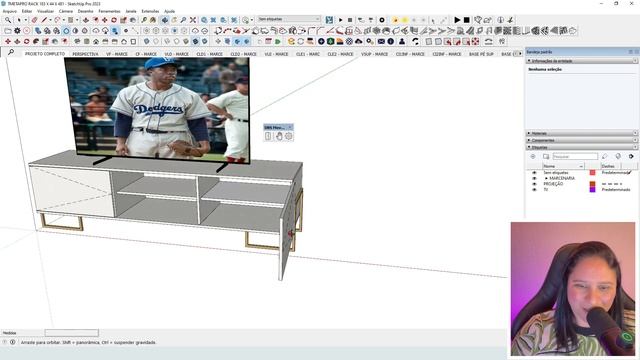Click the scene tabs scroll right arrow
Screen dimensions: 640x360
point(520,53)
